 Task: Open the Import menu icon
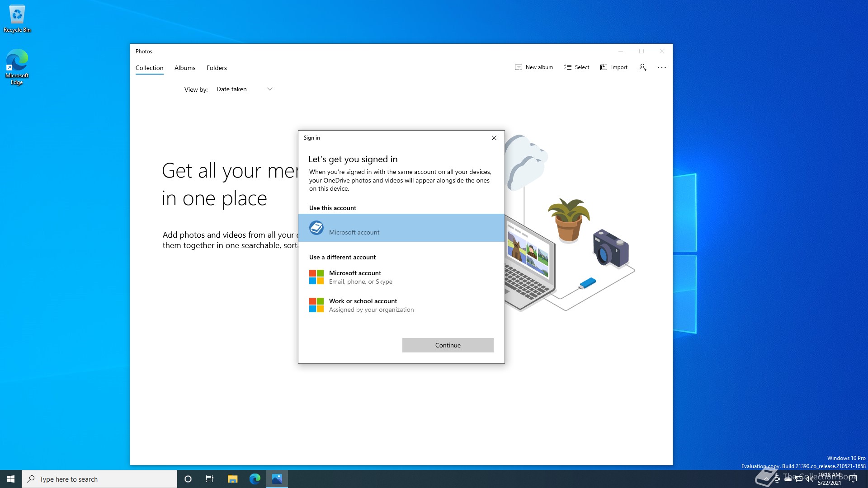click(x=604, y=67)
